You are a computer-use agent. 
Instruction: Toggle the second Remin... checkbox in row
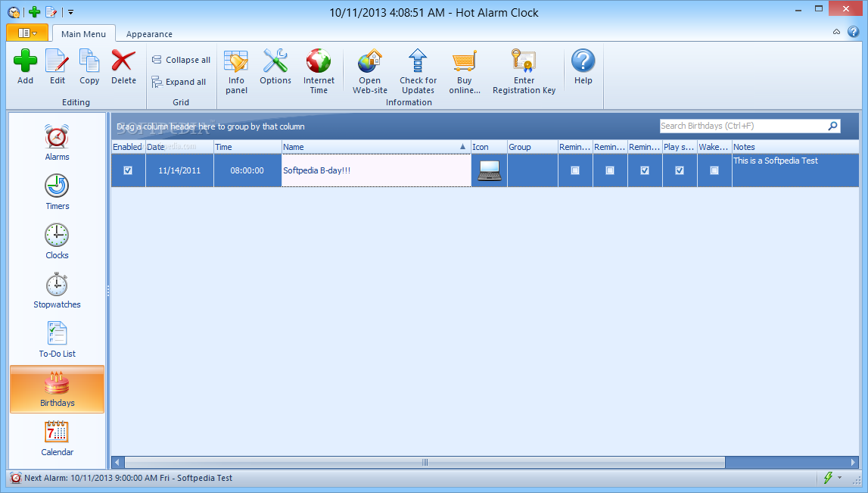pos(610,170)
